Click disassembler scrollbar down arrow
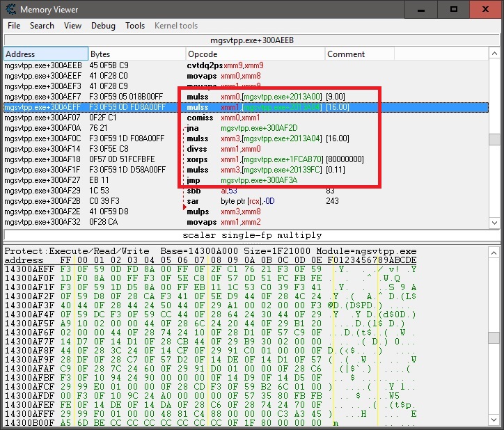Viewport: 504px width, 430px height. click(x=494, y=223)
